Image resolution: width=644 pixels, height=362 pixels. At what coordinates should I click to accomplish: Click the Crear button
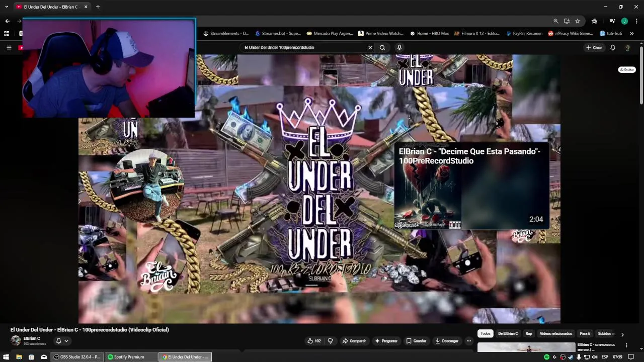click(594, 48)
